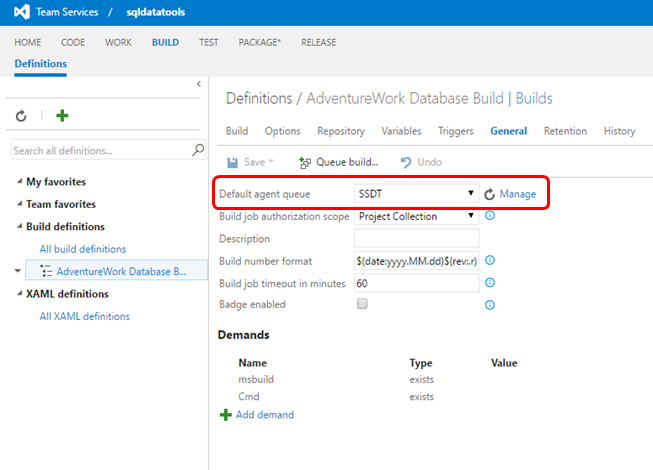
Task: Collapse the XAML definitions section
Action: [19, 293]
